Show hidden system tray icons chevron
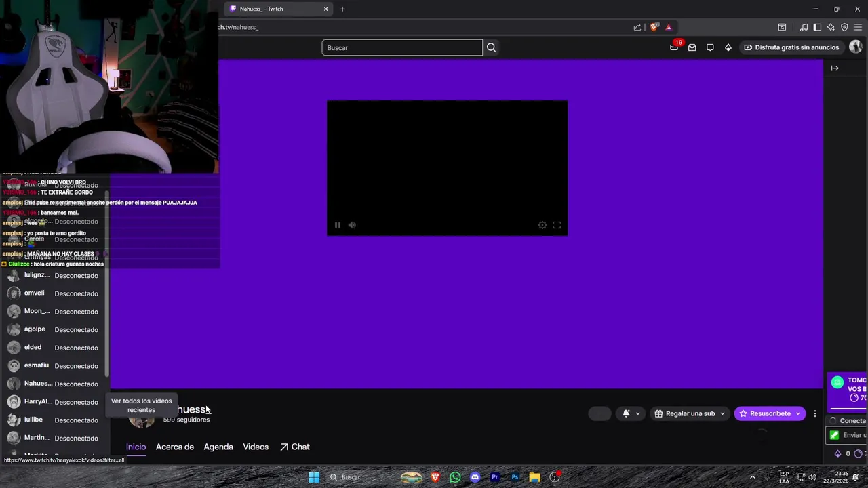Screen dimensions: 868x488 [752, 477]
